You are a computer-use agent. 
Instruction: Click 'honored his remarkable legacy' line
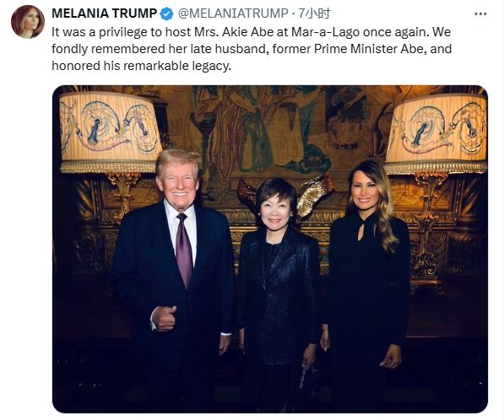(142, 66)
